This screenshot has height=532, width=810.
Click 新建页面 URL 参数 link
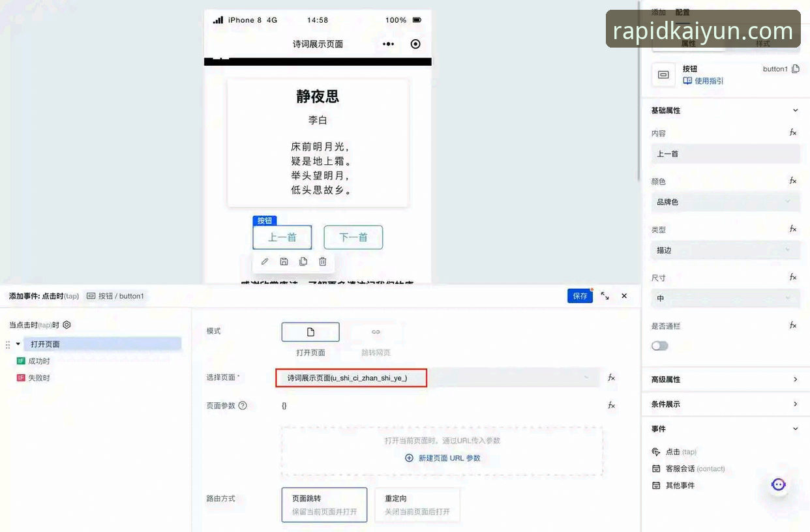point(443,458)
